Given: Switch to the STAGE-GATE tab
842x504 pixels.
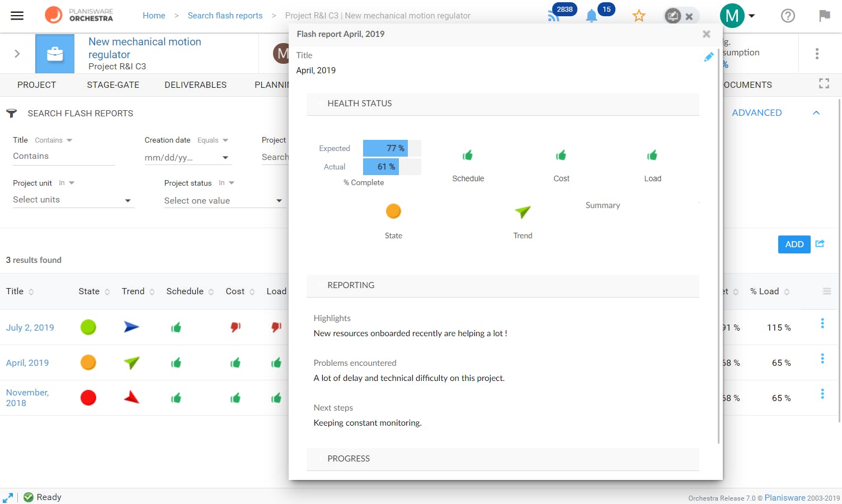Looking at the screenshot, I should click(x=113, y=85).
